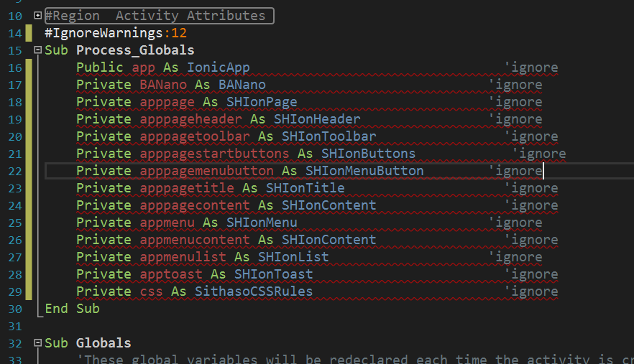Screen dimensions: 634x364
Task: Click the SithasoCSSRules type name
Action: [254, 291]
